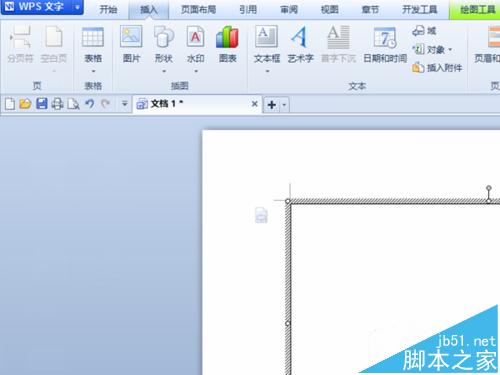Screen dimensions: 500x375
Task: Click the save icon in quick toolbar
Action: pos(41,104)
